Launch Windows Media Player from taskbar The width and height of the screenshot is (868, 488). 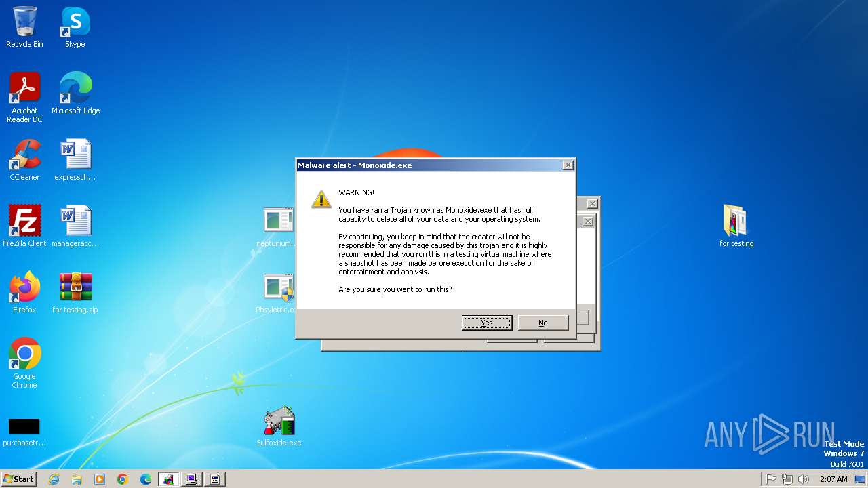(100, 479)
